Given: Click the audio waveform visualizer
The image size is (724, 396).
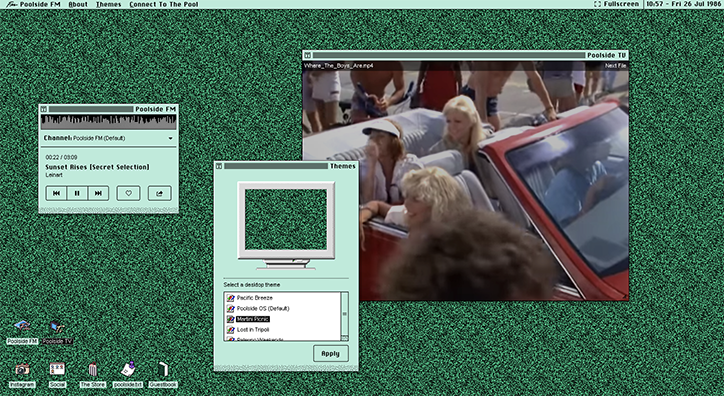Looking at the screenshot, I should 109,122.
